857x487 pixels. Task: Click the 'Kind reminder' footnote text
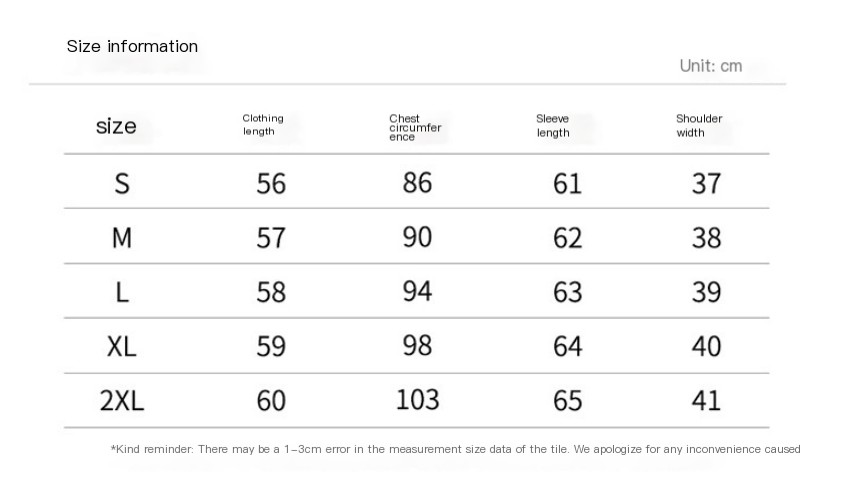[x=455, y=449]
